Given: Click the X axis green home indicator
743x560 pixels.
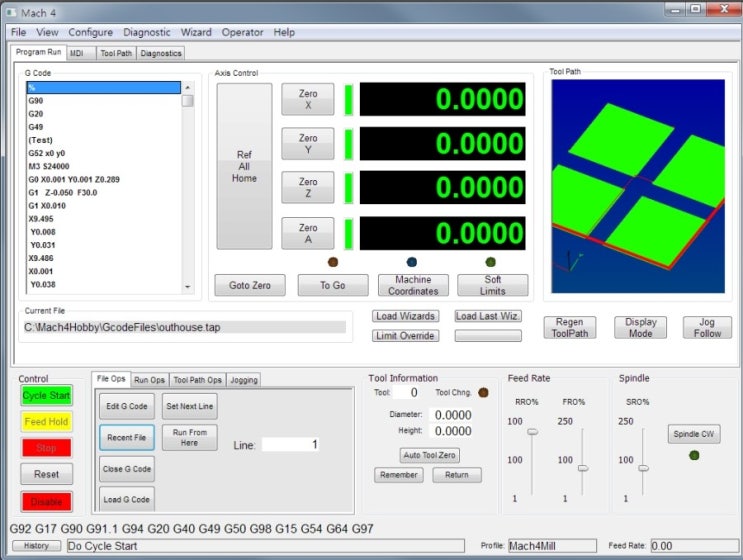Looking at the screenshot, I should point(349,99).
